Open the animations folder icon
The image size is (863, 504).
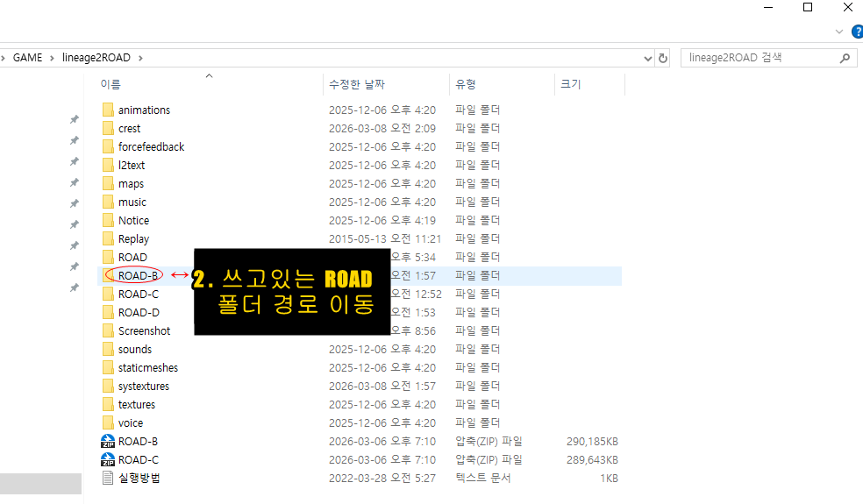tap(108, 110)
